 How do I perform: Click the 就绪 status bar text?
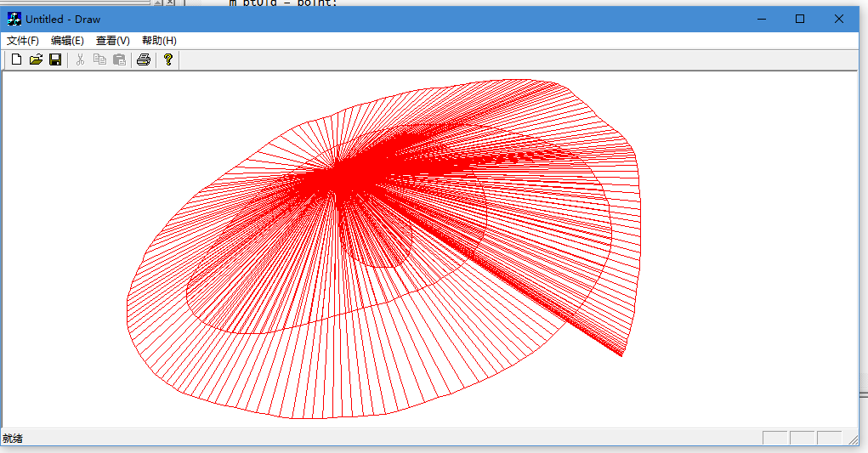13,439
